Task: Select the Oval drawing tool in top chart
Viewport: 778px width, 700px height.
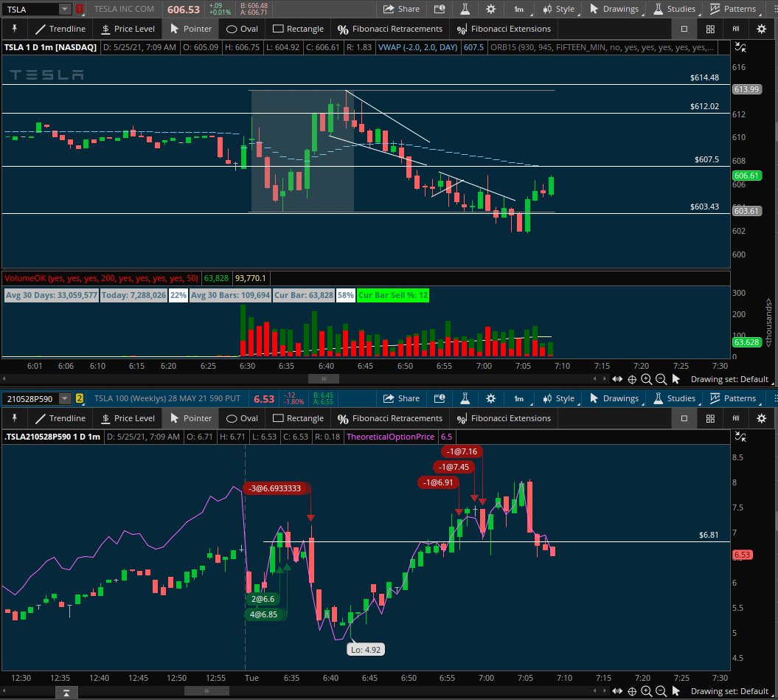Action: point(242,29)
